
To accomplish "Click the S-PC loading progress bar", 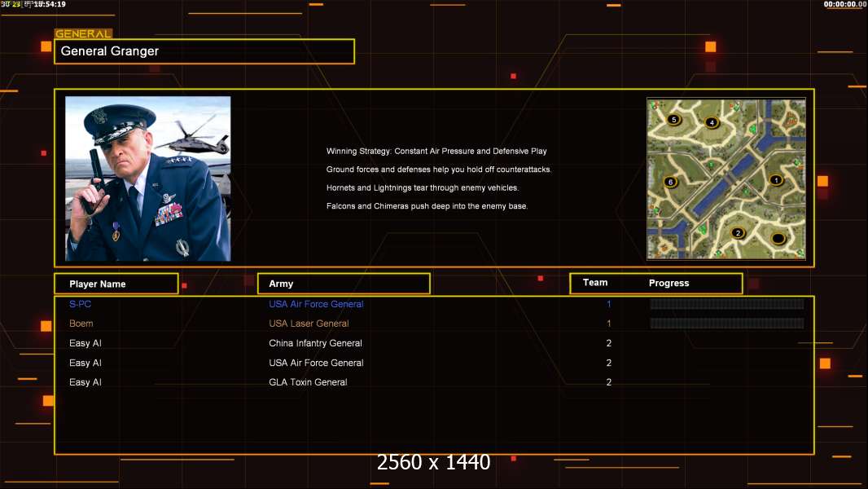I will coord(727,303).
